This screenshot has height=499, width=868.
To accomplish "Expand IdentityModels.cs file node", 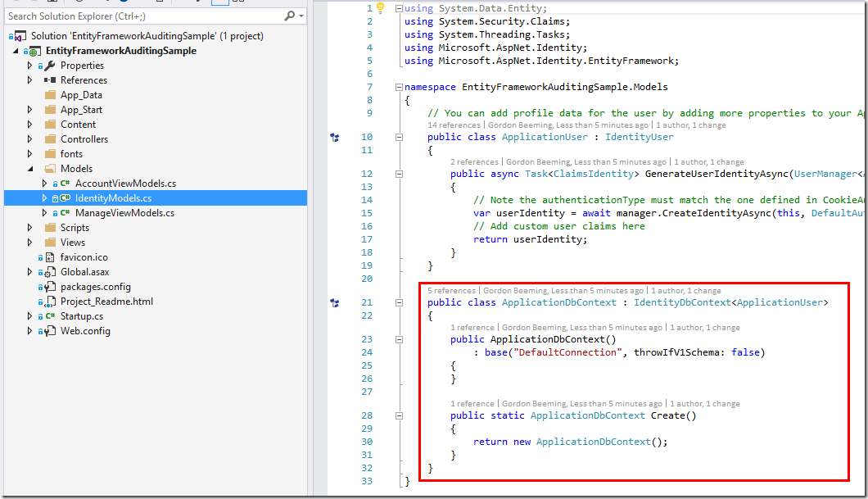I will point(45,198).
